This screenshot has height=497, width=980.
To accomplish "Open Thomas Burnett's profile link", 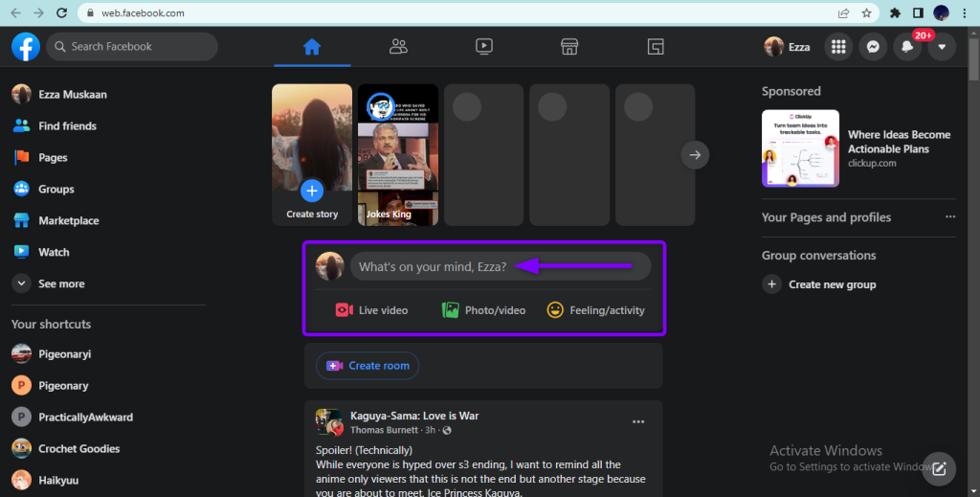I will [x=384, y=430].
